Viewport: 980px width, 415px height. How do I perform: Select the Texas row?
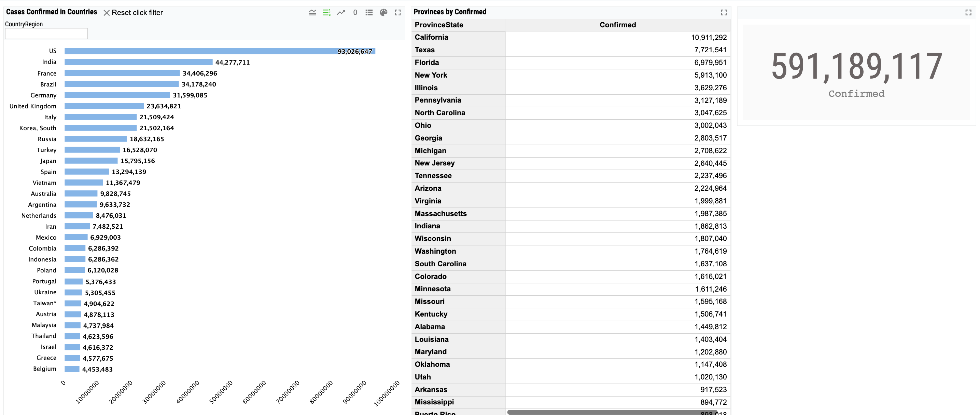[x=571, y=50]
